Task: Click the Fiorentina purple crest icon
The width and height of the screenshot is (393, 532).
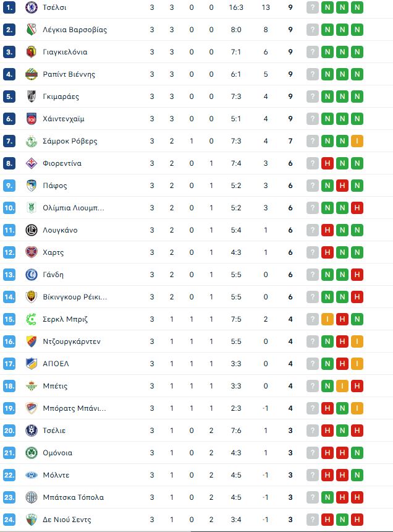Action: (x=31, y=163)
